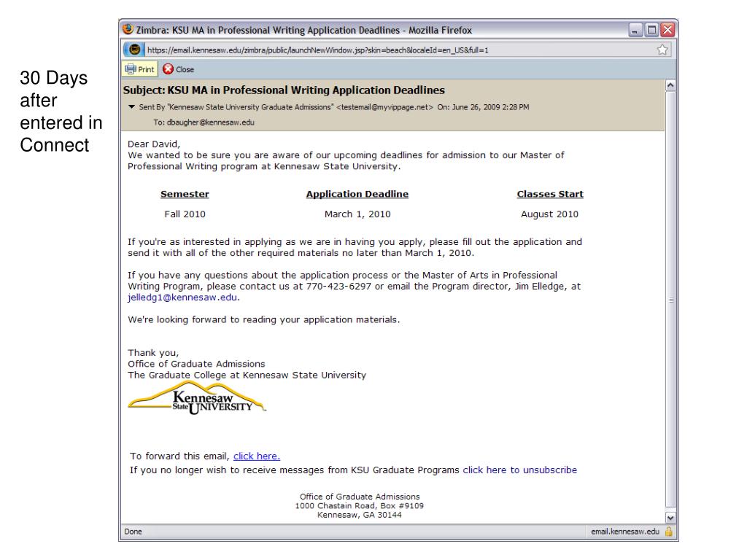Click the scrollbar up arrow
This screenshot has height=560, width=747.
point(670,86)
